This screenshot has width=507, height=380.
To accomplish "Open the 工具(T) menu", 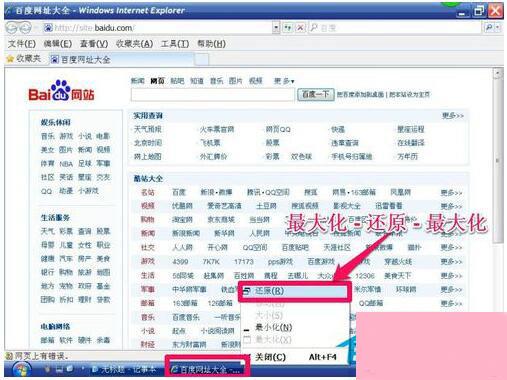I will pos(175,44).
